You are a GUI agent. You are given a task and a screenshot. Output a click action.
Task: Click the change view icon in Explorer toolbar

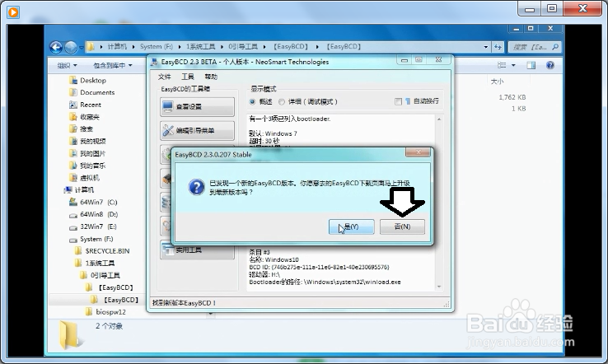pos(502,65)
